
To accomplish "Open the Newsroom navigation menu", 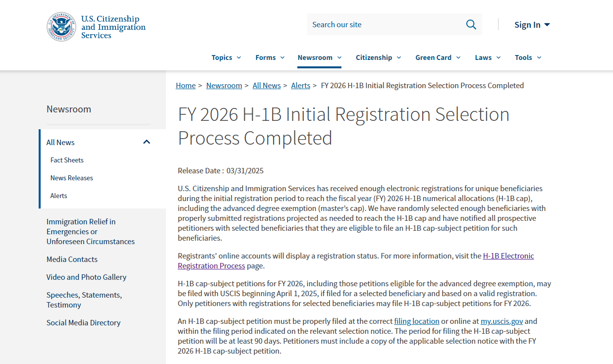I will click(319, 57).
